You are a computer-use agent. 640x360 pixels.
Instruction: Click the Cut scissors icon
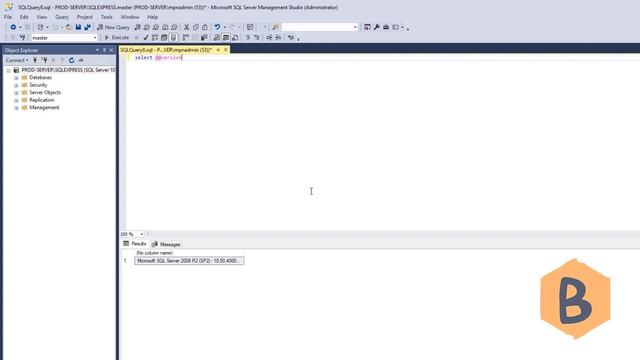[187, 27]
